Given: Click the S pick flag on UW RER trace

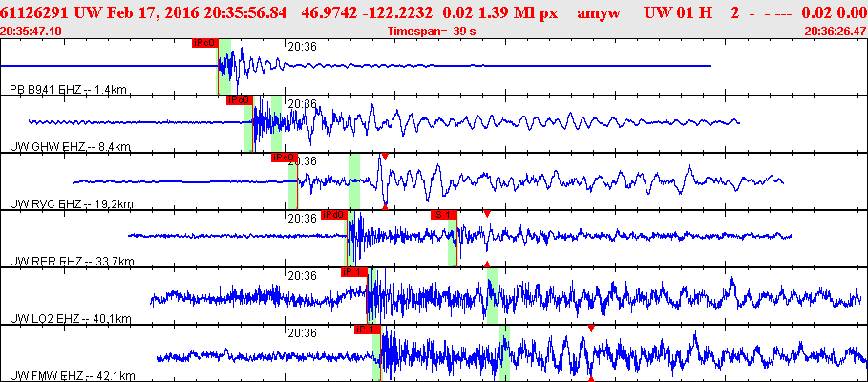Looking at the screenshot, I should point(444,215).
